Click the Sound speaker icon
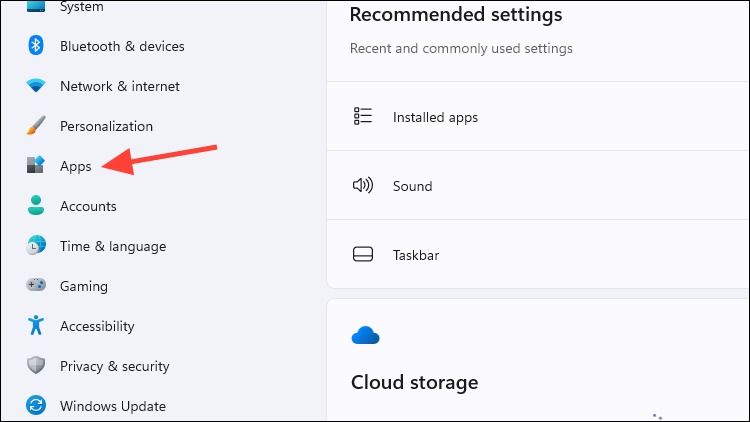 tap(363, 185)
